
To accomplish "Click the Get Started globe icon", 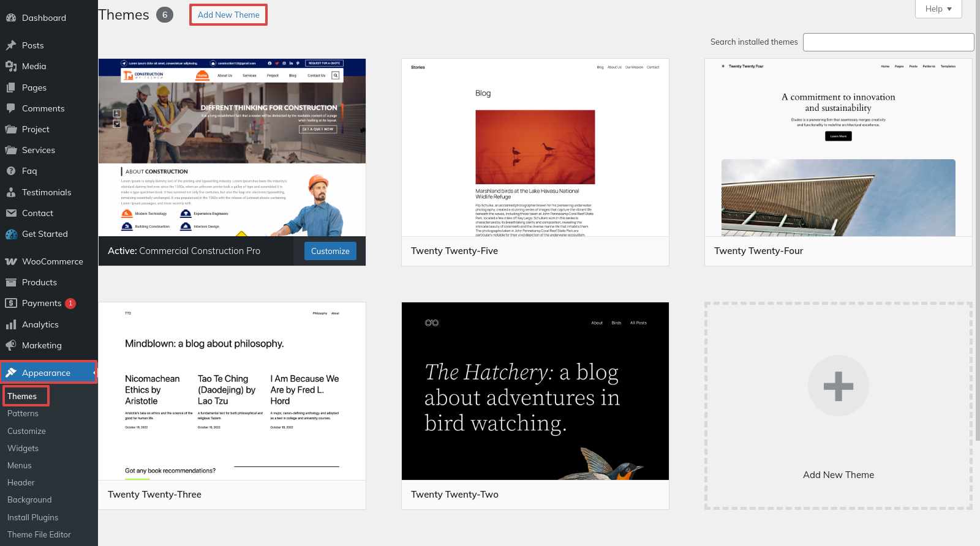I will [11, 234].
